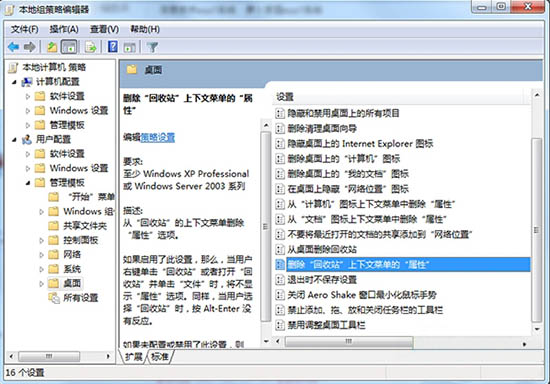Toggle the Show/Hide console tree icon

(69, 47)
